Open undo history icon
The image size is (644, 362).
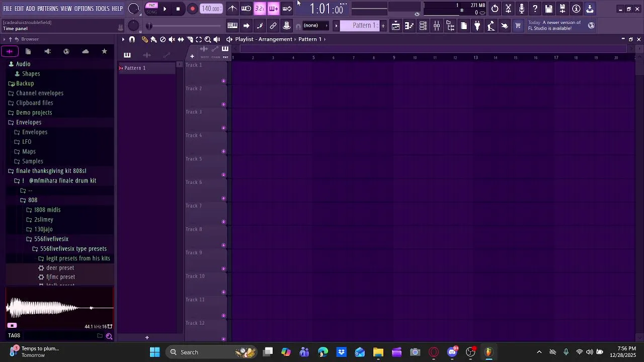pos(495,9)
